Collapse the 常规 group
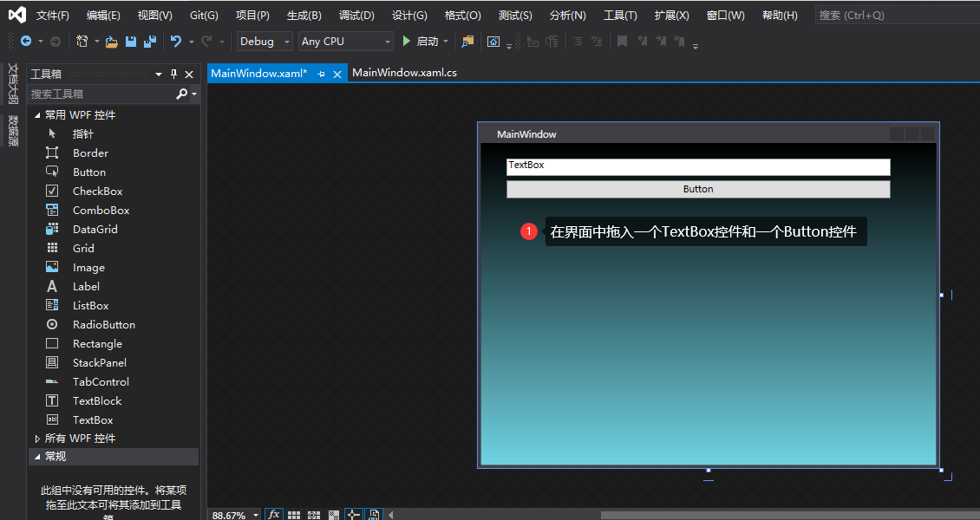This screenshot has height=520, width=980. (x=37, y=457)
